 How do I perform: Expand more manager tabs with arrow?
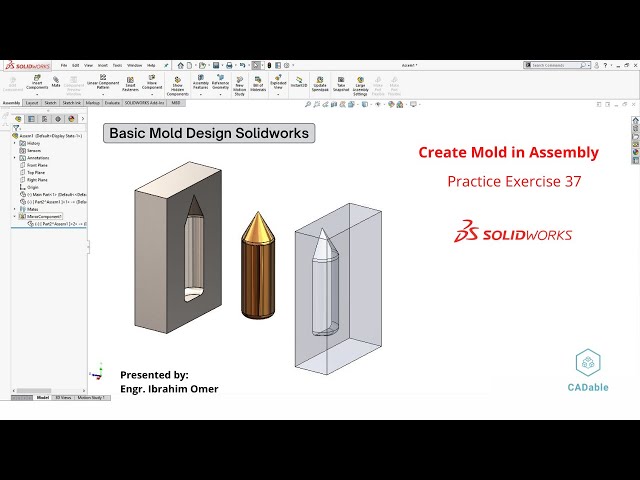coord(83,119)
